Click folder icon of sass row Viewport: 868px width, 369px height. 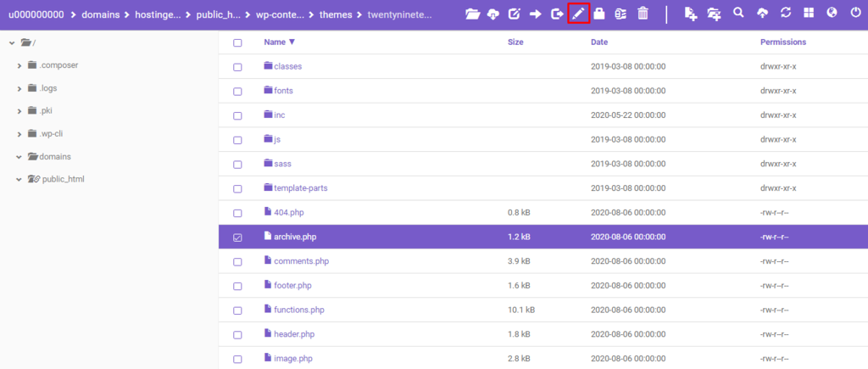tap(269, 164)
